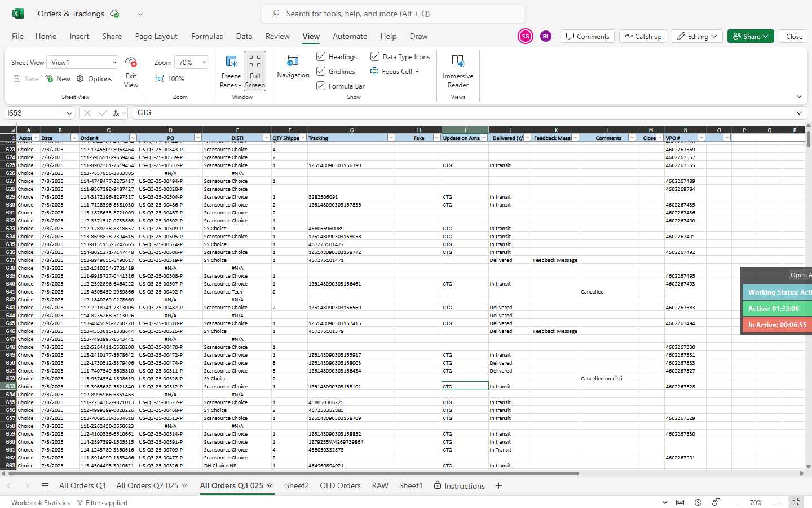This screenshot has height=508, width=812.
Task: Open the Comments column filter dropdown
Action: [632, 138]
